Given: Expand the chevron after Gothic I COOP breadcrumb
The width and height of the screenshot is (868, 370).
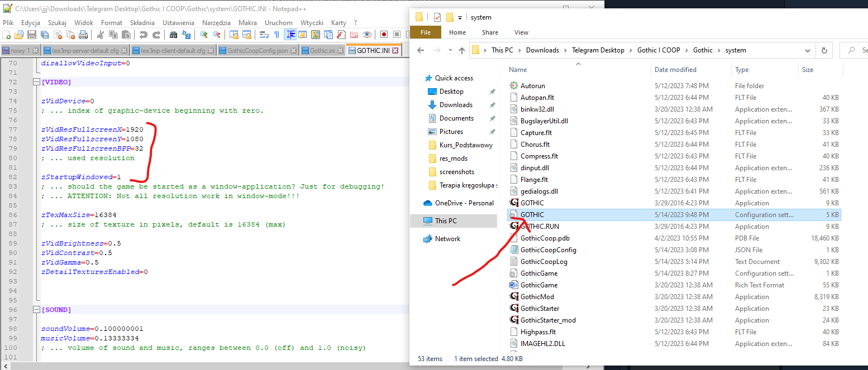Looking at the screenshot, I should pyautogui.click(x=687, y=50).
